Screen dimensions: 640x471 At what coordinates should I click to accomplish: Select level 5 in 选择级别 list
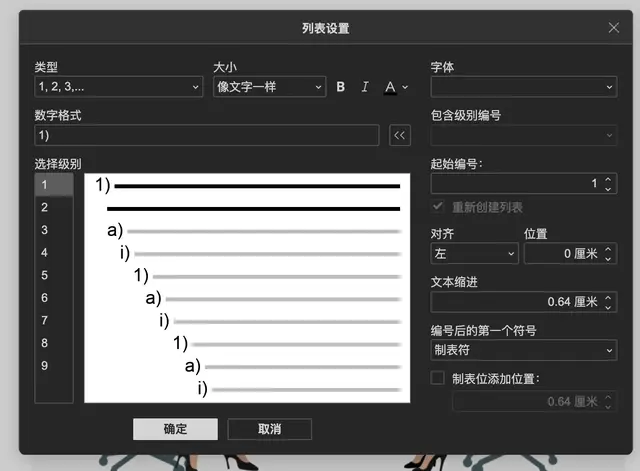tap(54, 275)
